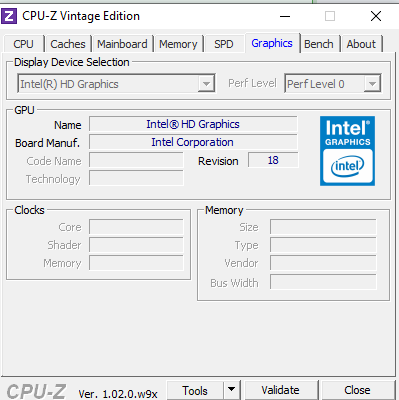The height and width of the screenshot is (400, 399).
Task: Open the Caches tab
Action: point(68,44)
